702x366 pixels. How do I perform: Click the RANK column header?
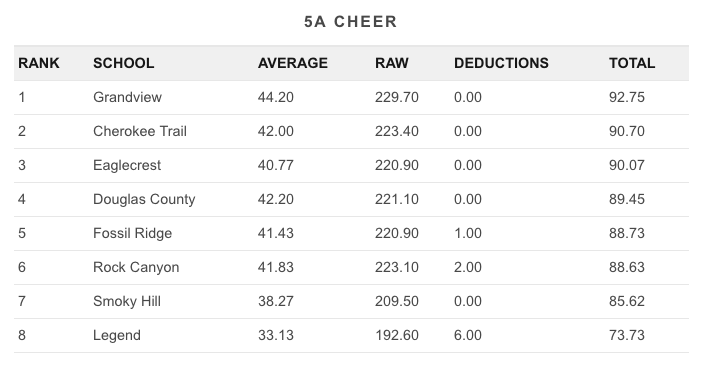click(39, 63)
